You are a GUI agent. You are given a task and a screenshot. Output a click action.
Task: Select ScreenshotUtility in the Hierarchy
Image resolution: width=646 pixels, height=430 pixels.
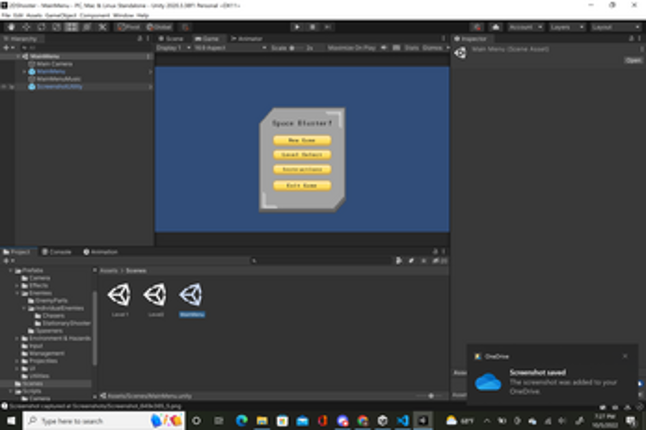[59, 87]
